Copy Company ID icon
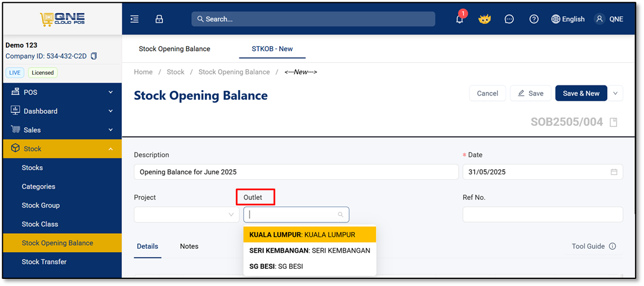The image size is (644, 286). (94, 56)
